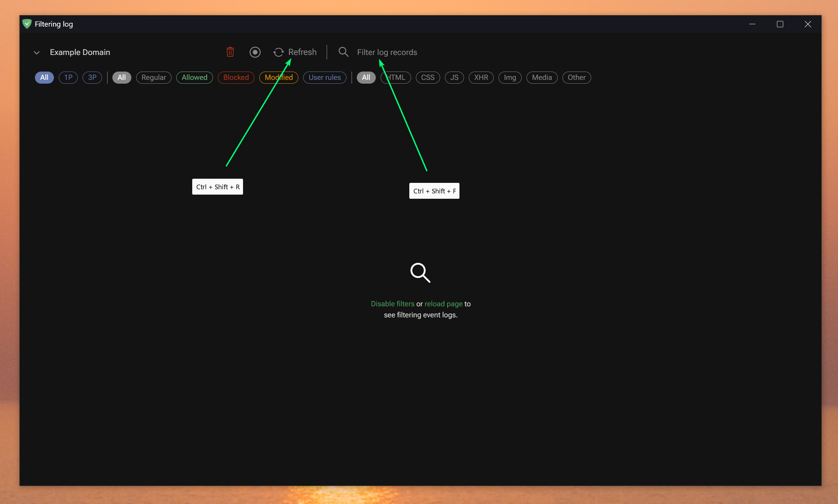
Task: Click the reload page link
Action: coord(443,304)
